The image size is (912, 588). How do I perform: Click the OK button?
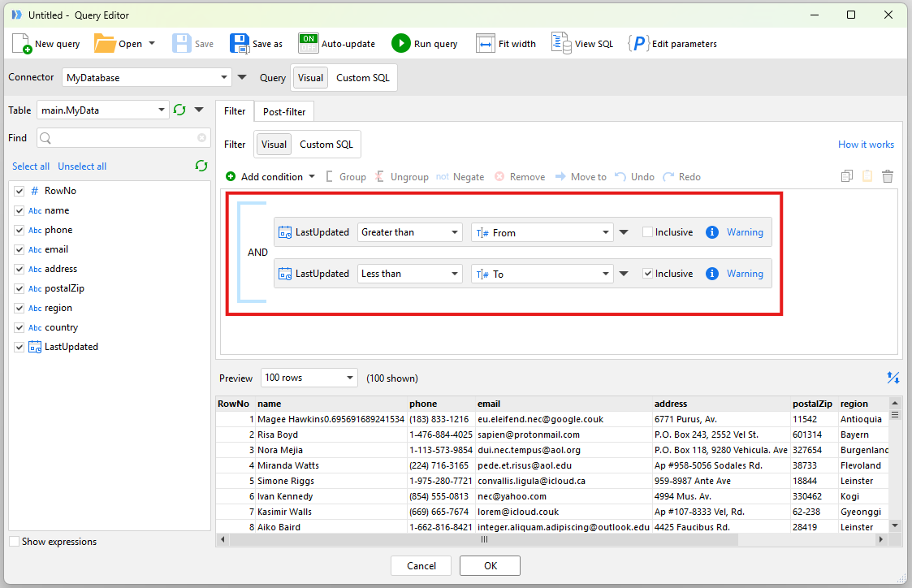pos(490,566)
